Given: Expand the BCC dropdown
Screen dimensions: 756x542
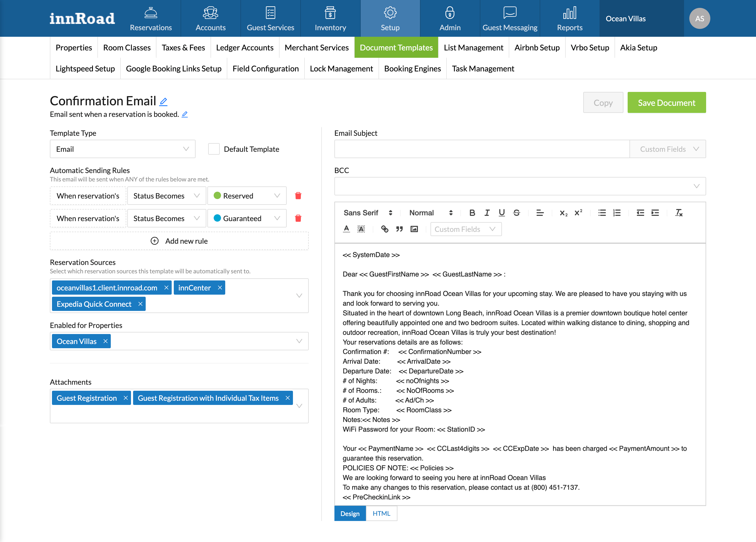Looking at the screenshot, I should pos(696,186).
